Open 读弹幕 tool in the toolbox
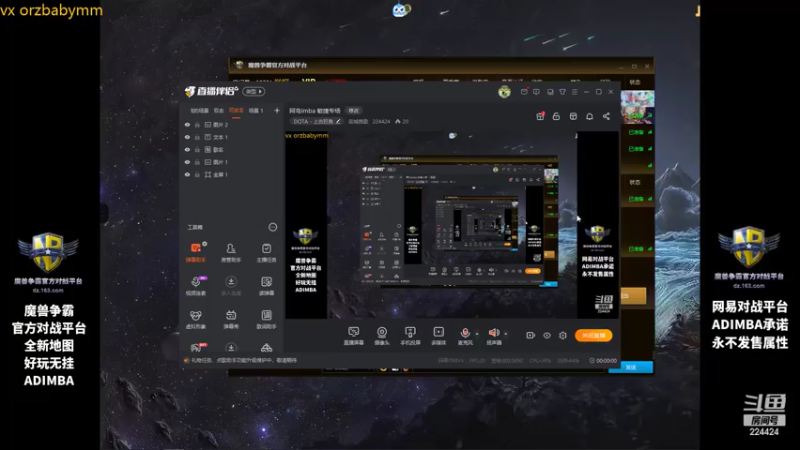Viewport: 800px width, 450px height. [x=266, y=286]
